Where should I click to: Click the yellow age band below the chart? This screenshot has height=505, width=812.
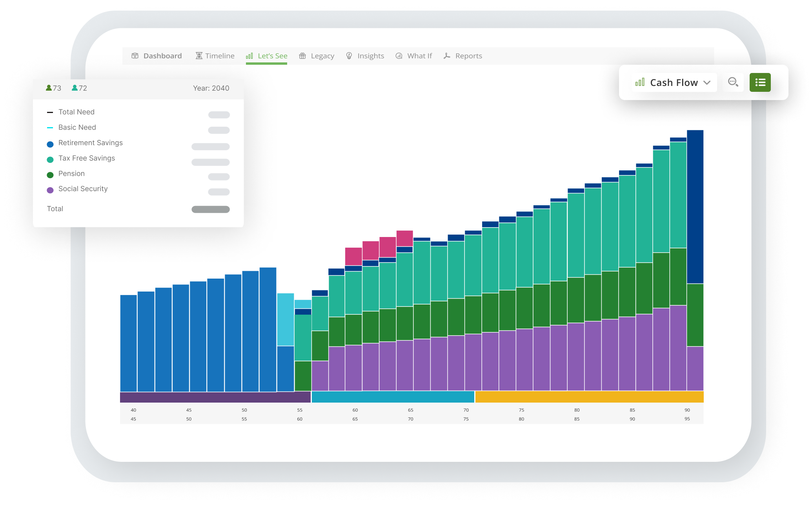tap(588, 397)
